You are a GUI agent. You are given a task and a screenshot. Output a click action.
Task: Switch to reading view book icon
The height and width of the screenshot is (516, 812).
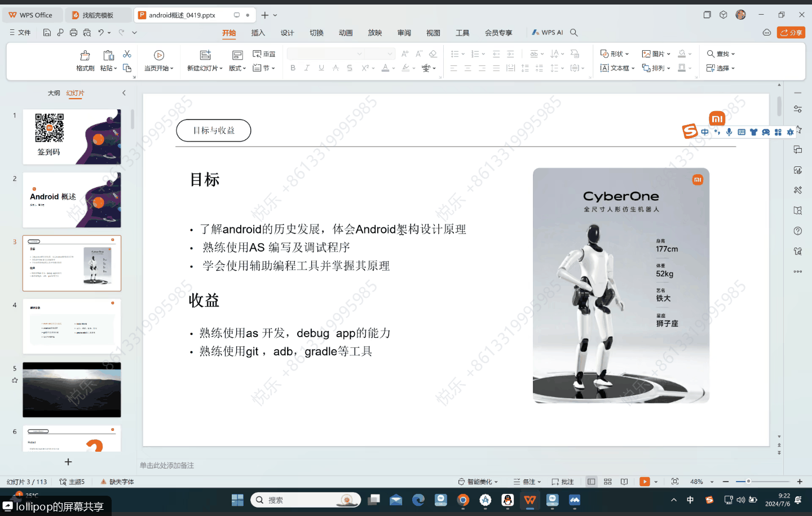tap(624, 482)
